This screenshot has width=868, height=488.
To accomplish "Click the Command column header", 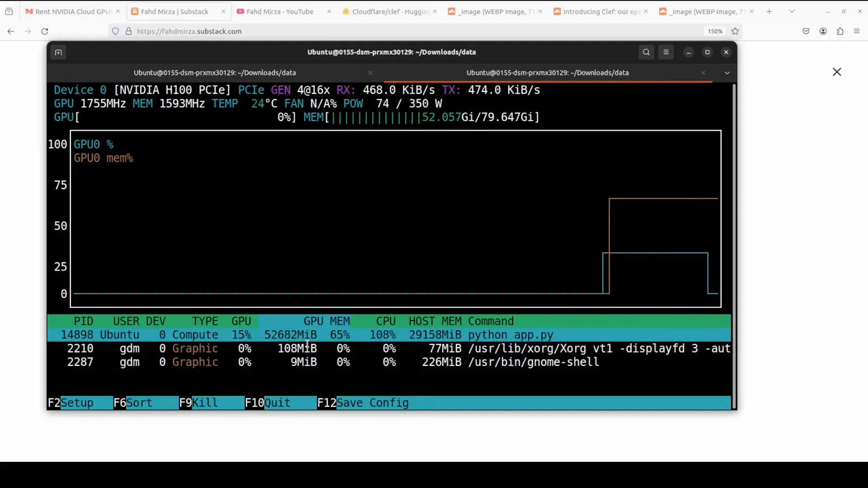I will point(491,322).
